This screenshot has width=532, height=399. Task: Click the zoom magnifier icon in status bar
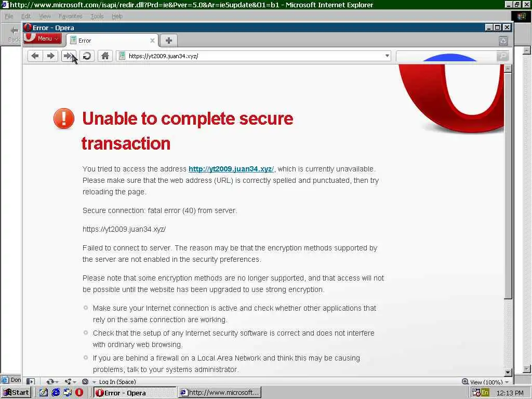(465, 382)
